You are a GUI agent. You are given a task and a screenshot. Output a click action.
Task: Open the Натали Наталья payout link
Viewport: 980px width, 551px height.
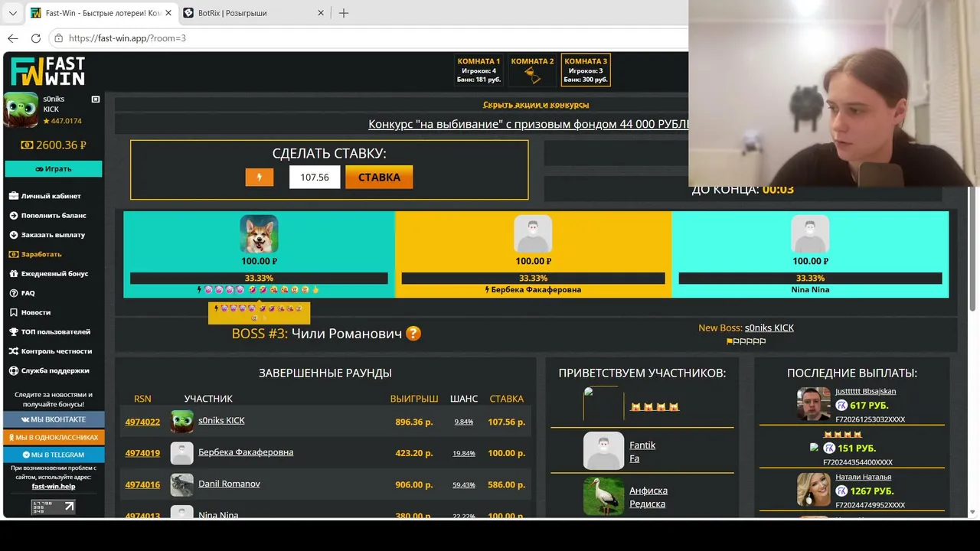[863, 477]
